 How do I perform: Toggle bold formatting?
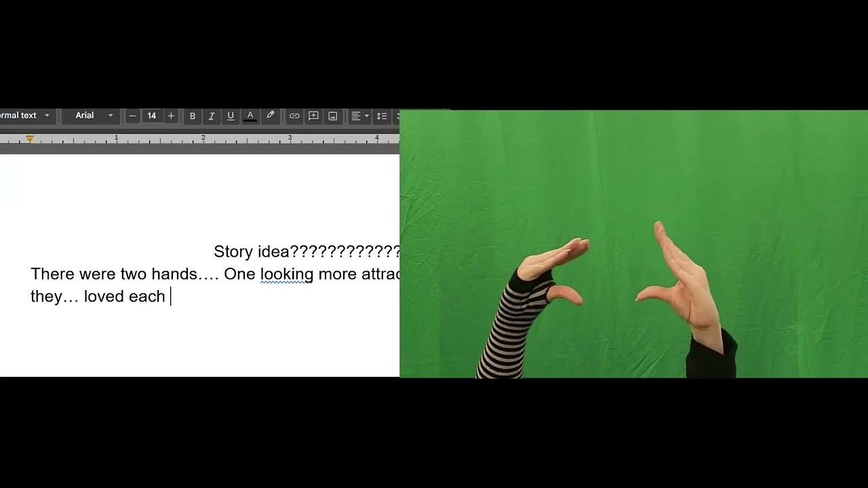193,116
